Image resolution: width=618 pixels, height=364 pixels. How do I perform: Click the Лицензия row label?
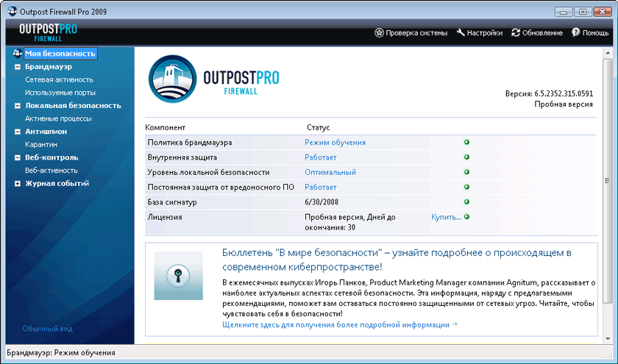click(x=165, y=217)
